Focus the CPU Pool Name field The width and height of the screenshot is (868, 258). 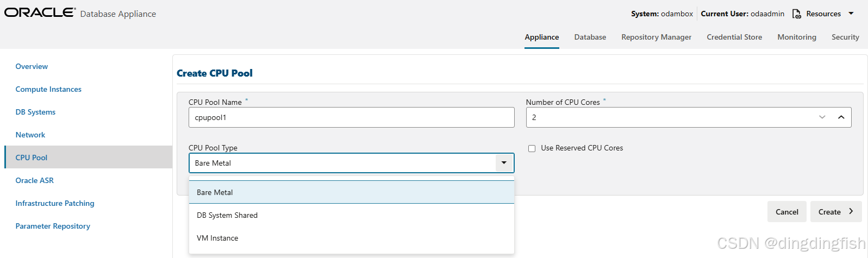(352, 117)
